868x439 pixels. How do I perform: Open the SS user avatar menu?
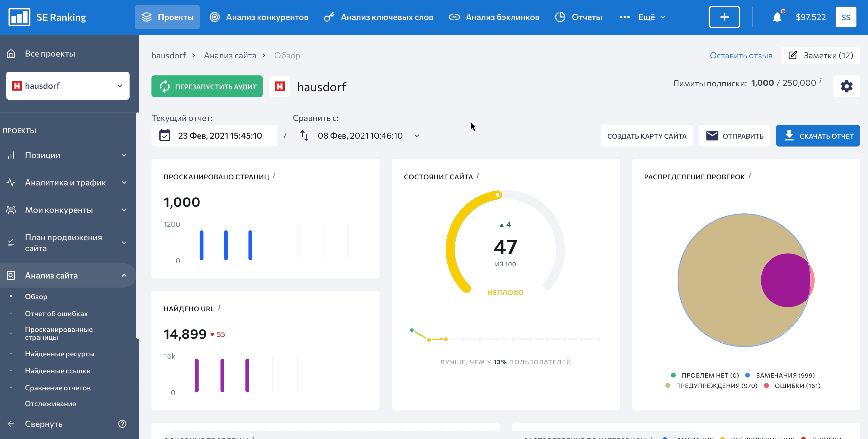point(846,17)
